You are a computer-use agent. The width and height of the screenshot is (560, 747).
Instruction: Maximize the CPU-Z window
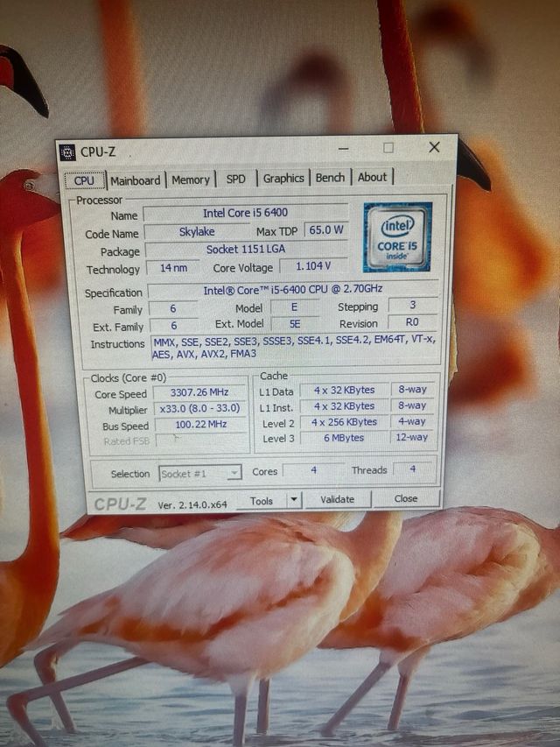388,148
